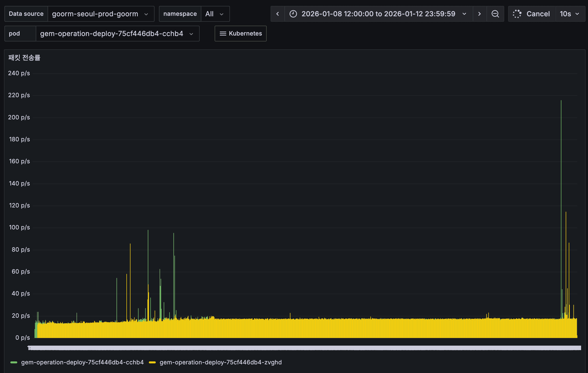
Task: Click the yellow zvghd legend color swatch
Action: pos(152,362)
